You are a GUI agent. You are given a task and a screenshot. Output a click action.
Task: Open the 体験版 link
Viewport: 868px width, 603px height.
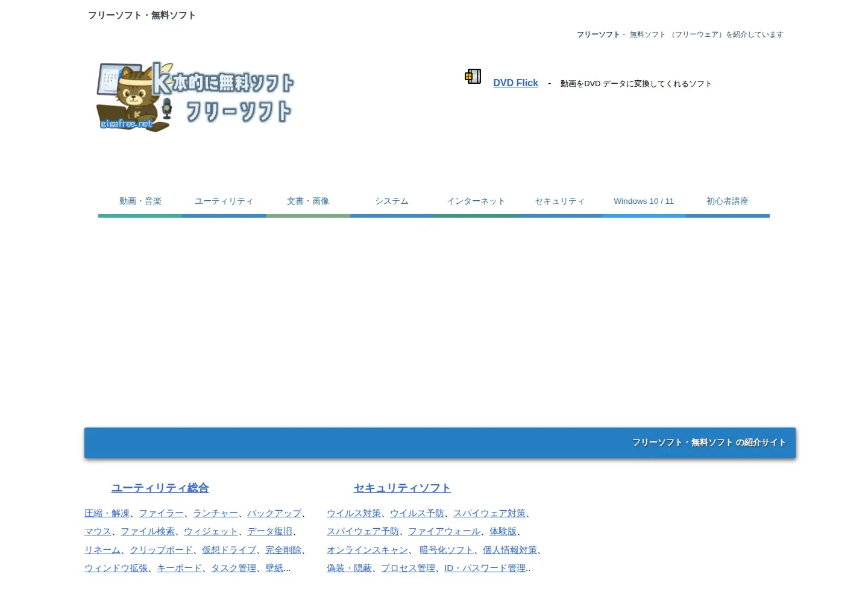pos(503,531)
